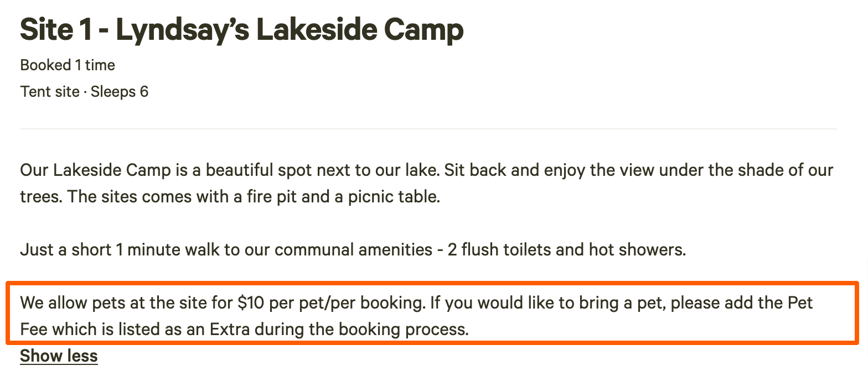This screenshot has width=868, height=376.
Task: Click the Tent site label
Action: (x=50, y=91)
